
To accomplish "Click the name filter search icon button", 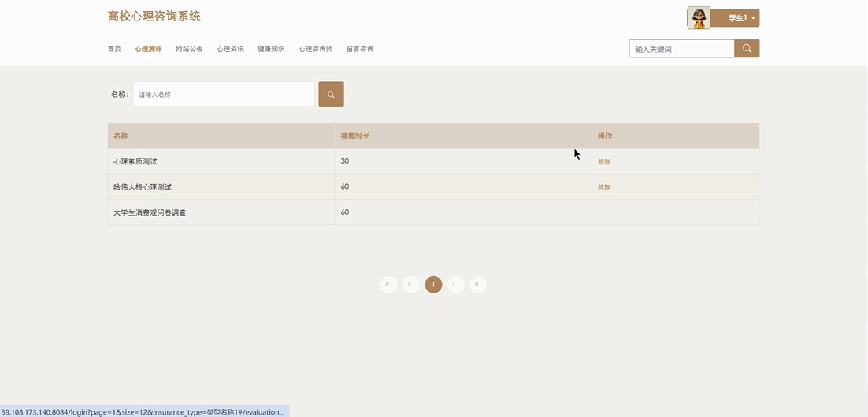I will (331, 94).
